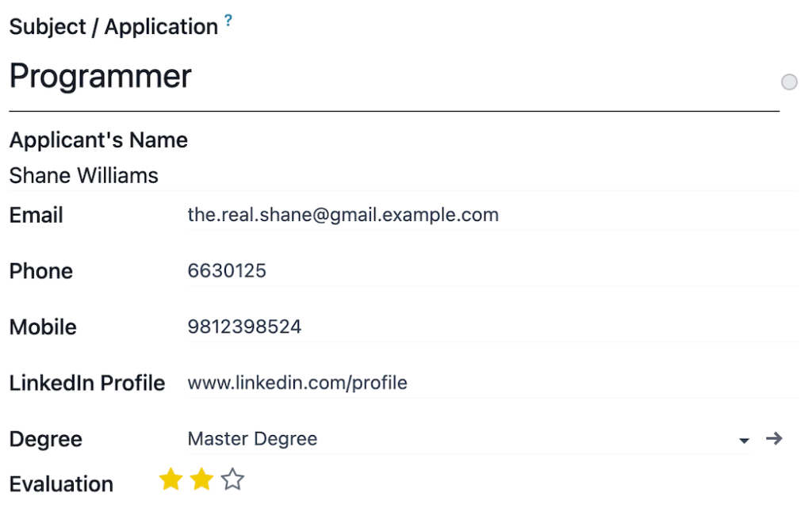Click the Email field label
The image size is (812, 508).
tap(36, 216)
